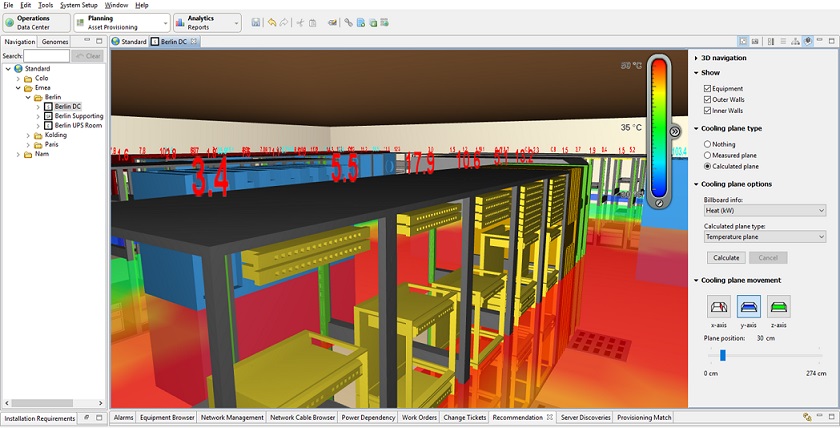
Task: Select the x-axis cooling plane movement icon
Action: tap(718, 306)
